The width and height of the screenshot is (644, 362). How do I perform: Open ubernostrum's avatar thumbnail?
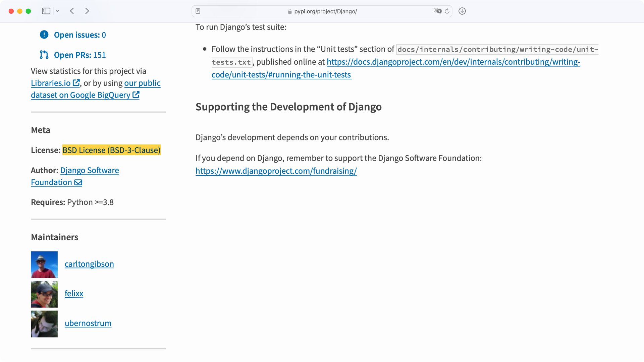click(x=44, y=324)
